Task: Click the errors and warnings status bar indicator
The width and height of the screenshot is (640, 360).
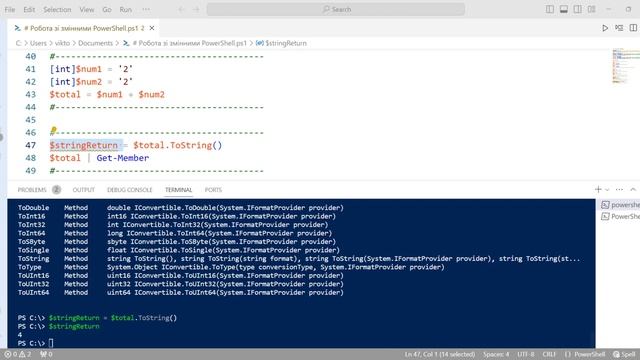Action: coord(18,354)
